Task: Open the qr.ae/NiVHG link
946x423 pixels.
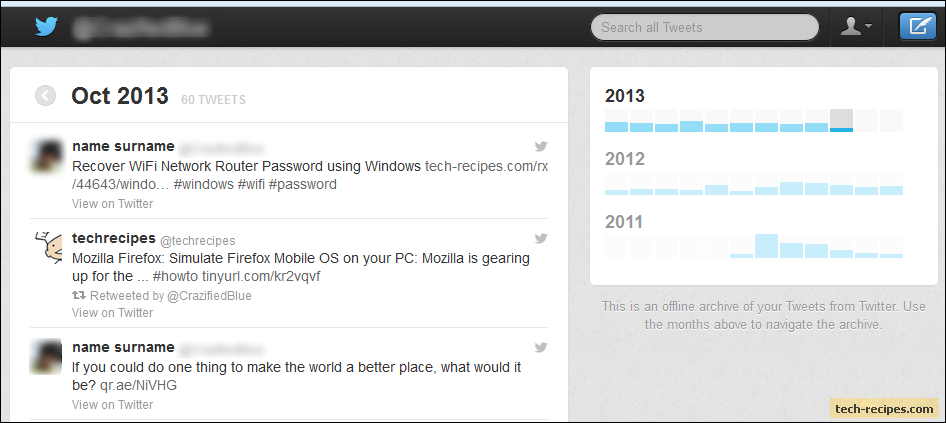Action: click(138, 385)
